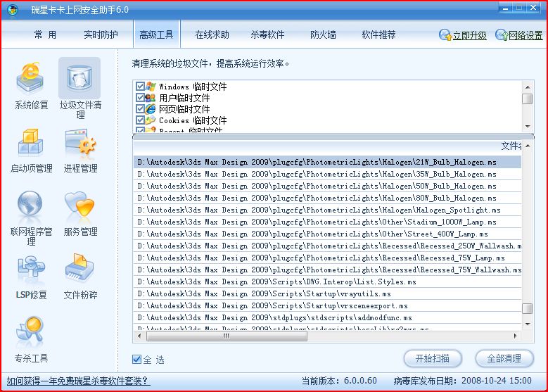Click the icon beside Cookies 临时文件
This screenshot has width=548, height=392.
(x=151, y=120)
